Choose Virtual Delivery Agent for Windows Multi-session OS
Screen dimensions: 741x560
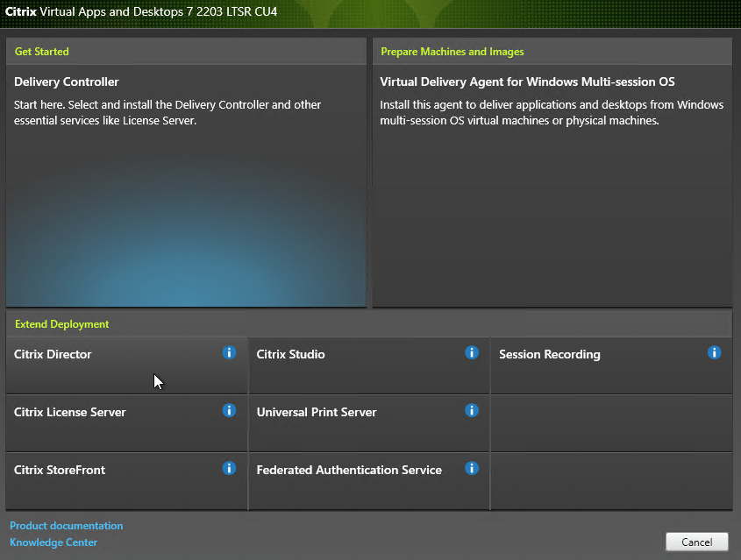(x=552, y=186)
